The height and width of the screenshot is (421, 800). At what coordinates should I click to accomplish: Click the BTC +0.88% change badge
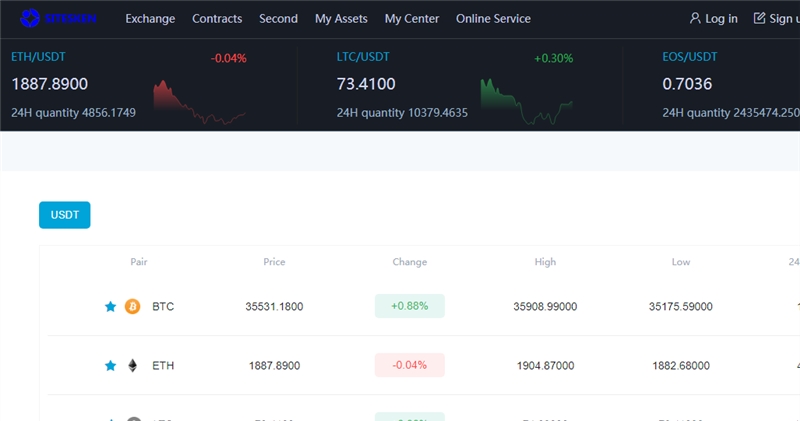coord(409,306)
